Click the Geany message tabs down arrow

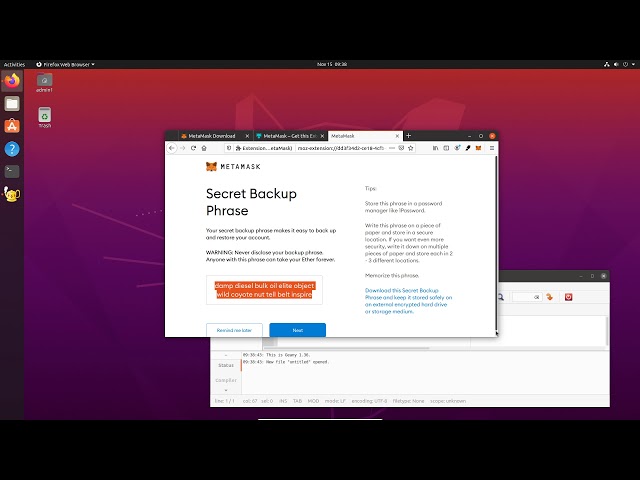pyautogui.click(x=226, y=390)
